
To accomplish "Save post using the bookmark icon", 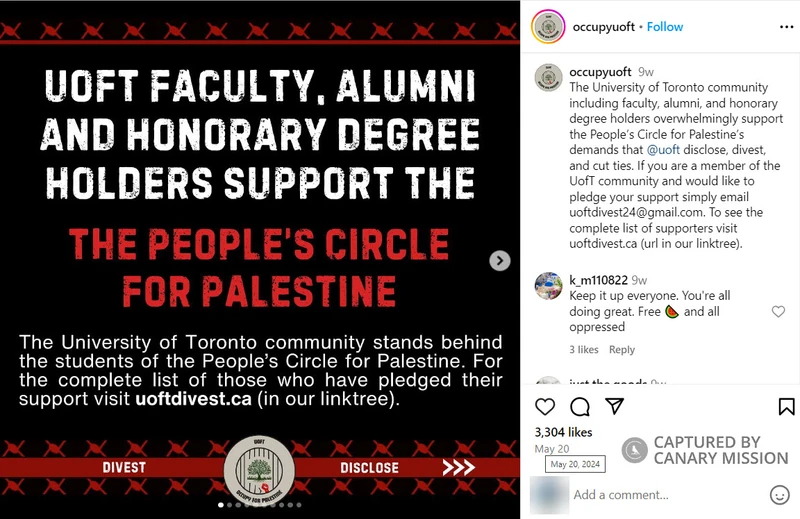I will pyautogui.click(x=786, y=407).
